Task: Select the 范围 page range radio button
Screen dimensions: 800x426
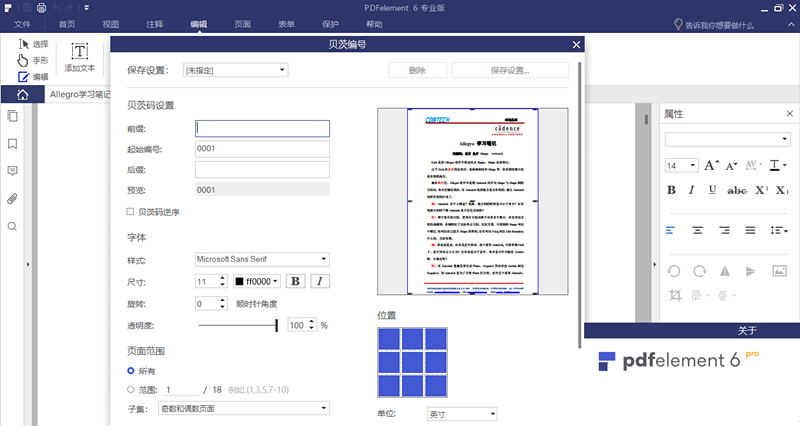Action: tap(131, 390)
